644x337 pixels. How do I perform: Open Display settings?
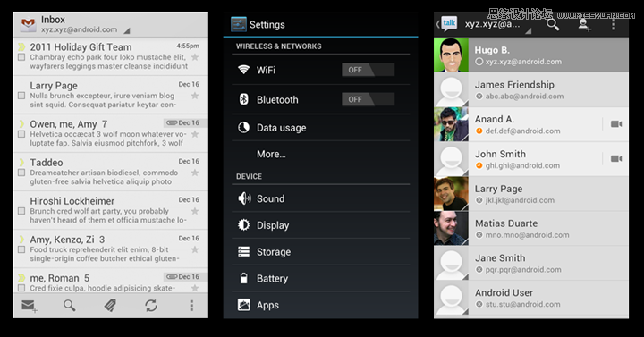(321, 225)
